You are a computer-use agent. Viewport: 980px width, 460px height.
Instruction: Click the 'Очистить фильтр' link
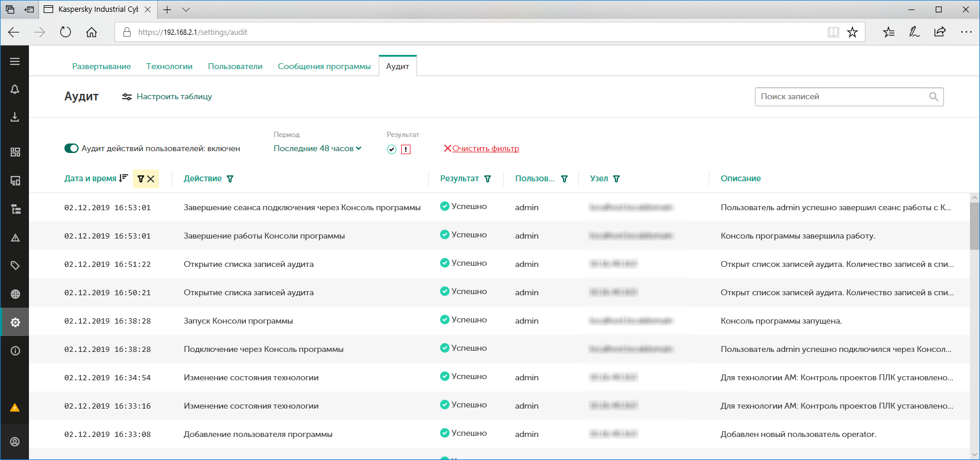click(485, 148)
